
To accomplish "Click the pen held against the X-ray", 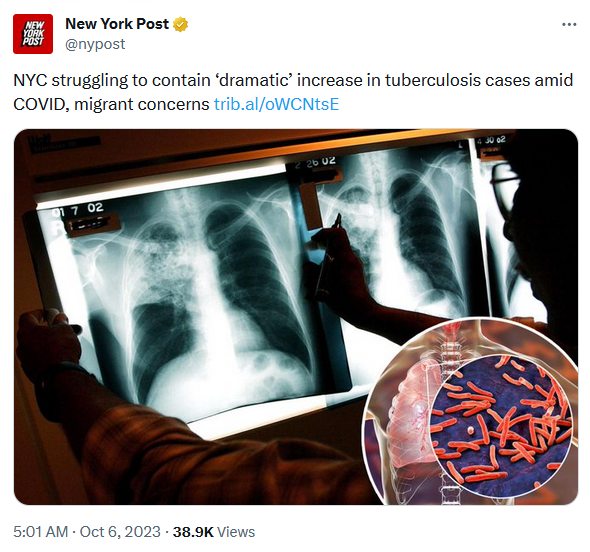I will [x=328, y=254].
